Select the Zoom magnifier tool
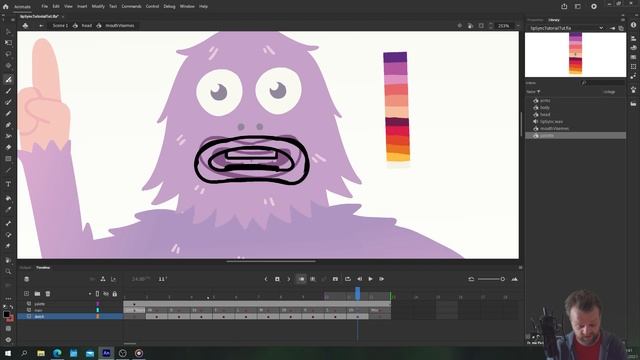The height and width of the screenshot is (360, 640). point(8,271)
